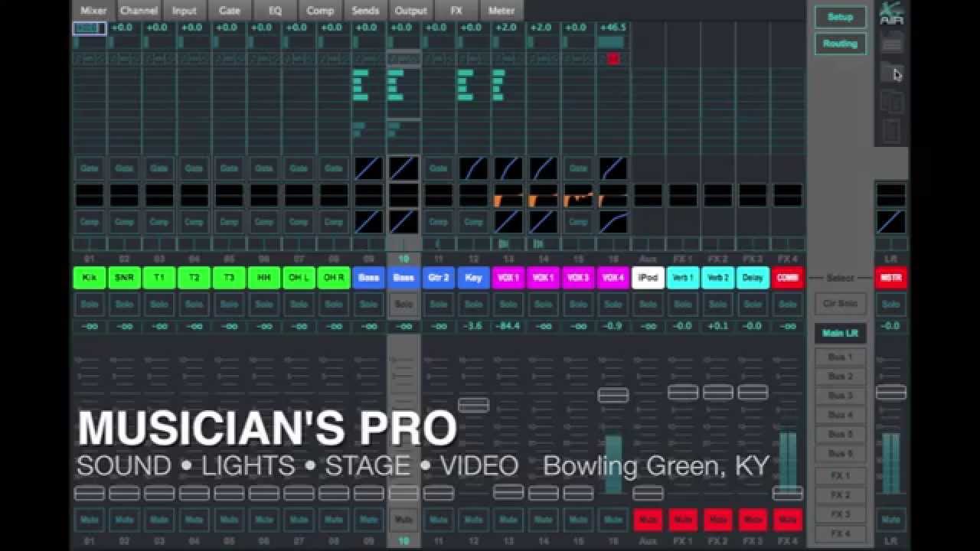Viewport: 980px width, 551px height.
Task: Mute the Kik channel 01
Action: coord(89,520)
